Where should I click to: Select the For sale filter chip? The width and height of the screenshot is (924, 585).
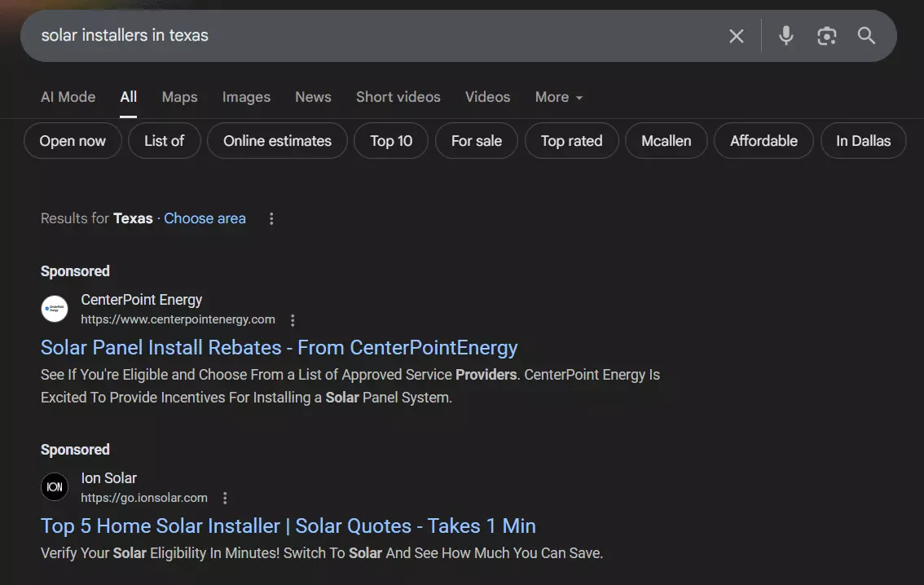(x=477, y=141)
